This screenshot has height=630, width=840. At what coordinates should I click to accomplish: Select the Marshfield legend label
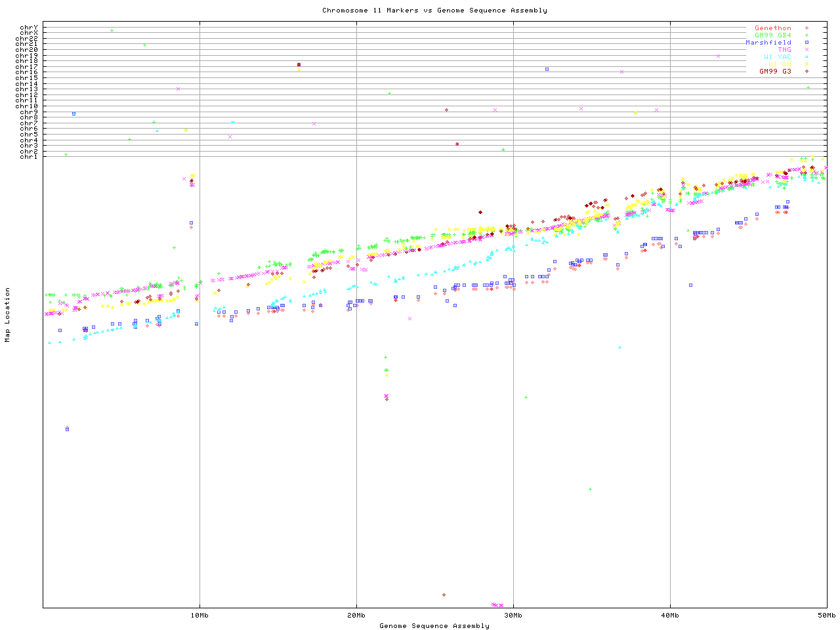(768, 43)
